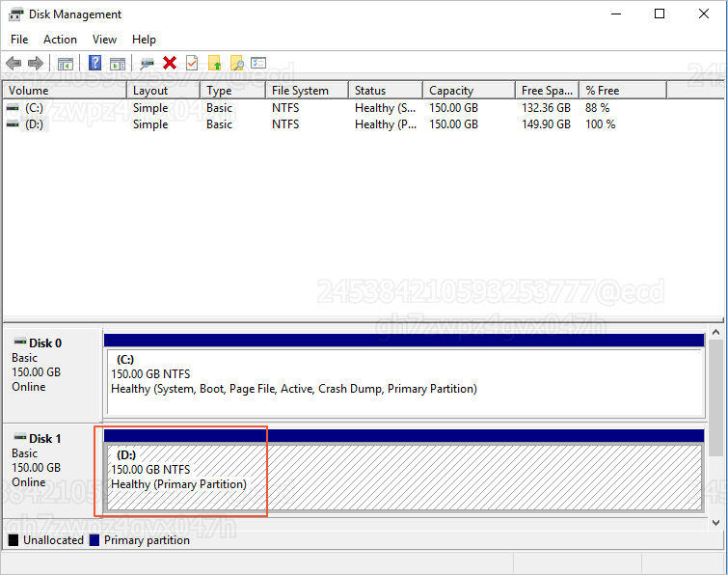The height and width of the screenshot is (575, 728).
Task: Click the Healthy (S... status cell
Action: [386, 108]
